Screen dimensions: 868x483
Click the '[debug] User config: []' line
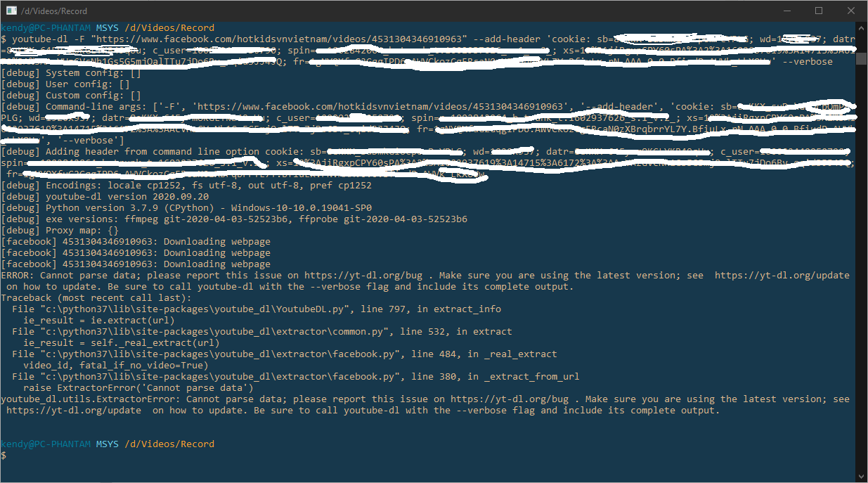65,84
